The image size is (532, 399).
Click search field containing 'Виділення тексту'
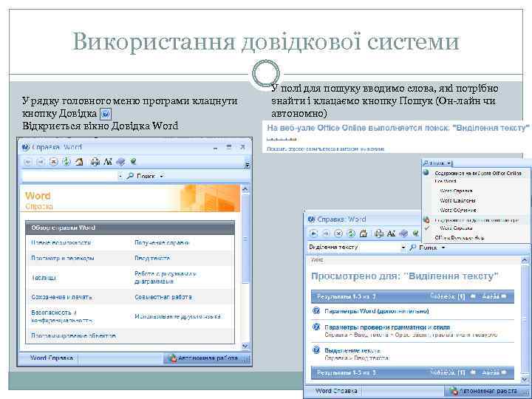pyautogui.click(x=353, y=248)
